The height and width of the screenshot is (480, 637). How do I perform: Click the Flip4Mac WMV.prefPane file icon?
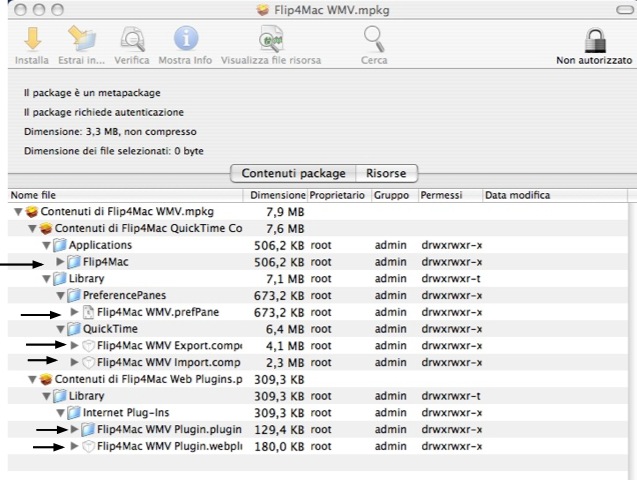(x=88, y=312)
